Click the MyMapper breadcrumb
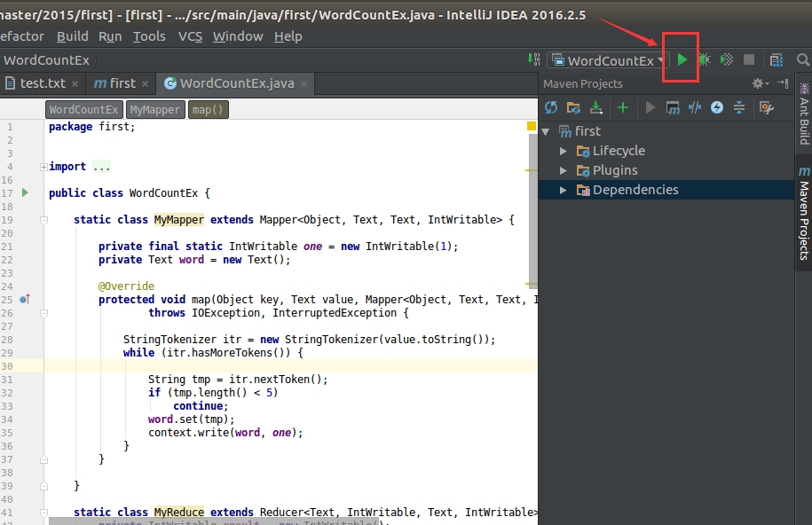812x525 pixels. click(x=154, y=110)
